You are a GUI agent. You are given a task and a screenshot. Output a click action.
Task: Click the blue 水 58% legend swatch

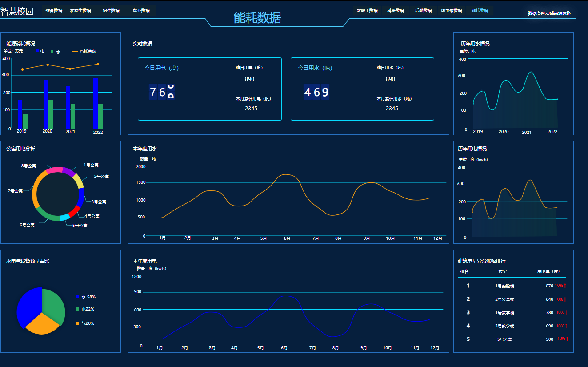tap(77, 297)
